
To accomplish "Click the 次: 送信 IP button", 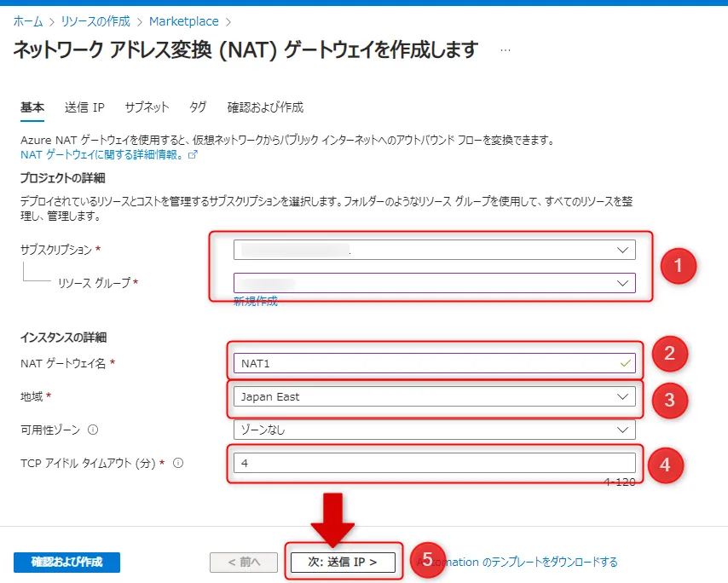I will [343, 562].
